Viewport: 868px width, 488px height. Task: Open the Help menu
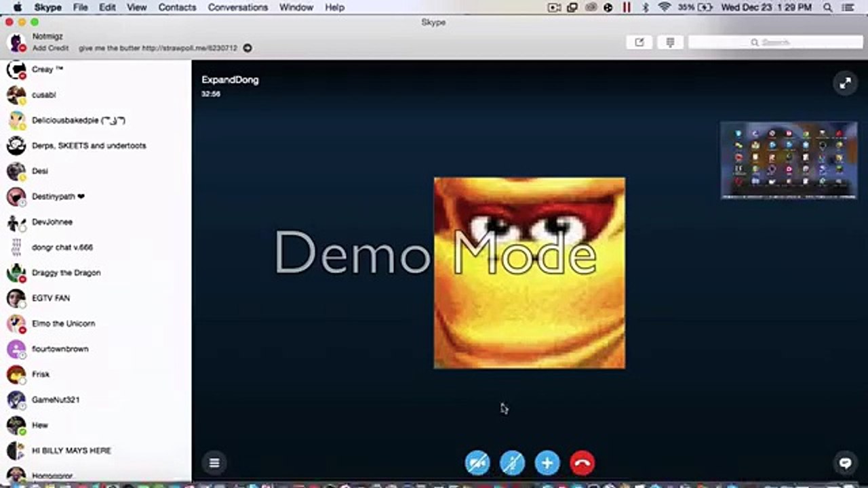[x=335, y=7]
